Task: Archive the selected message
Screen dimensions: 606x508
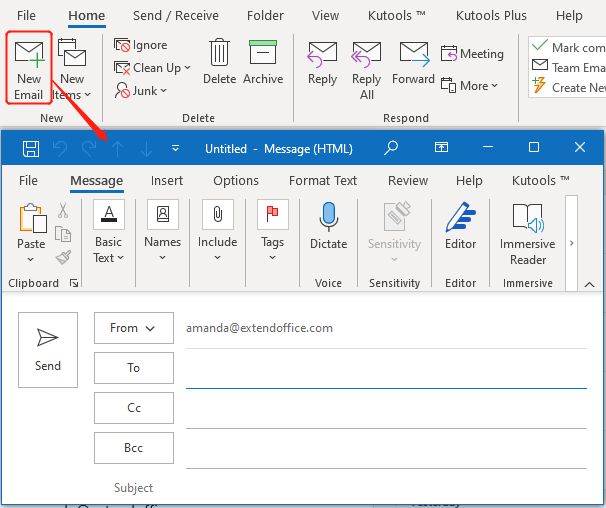Action: pyautogui.click(x=263, y=62)
